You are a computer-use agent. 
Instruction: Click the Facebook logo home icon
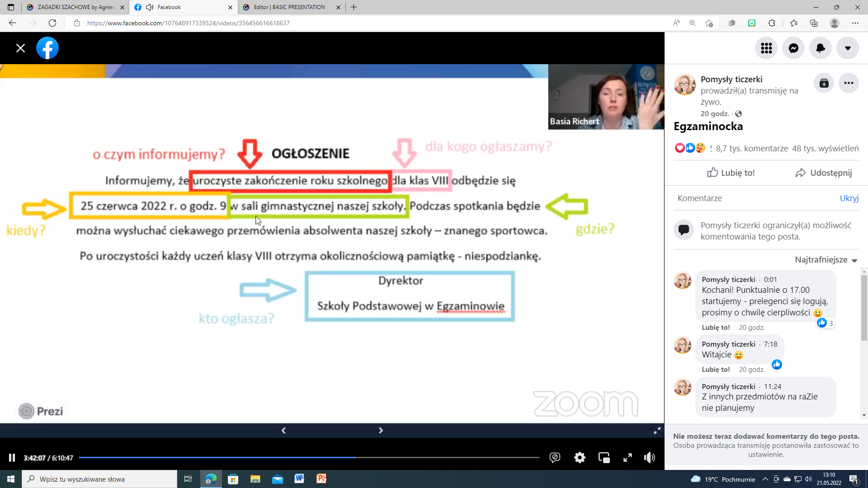[x=47, y=48]
